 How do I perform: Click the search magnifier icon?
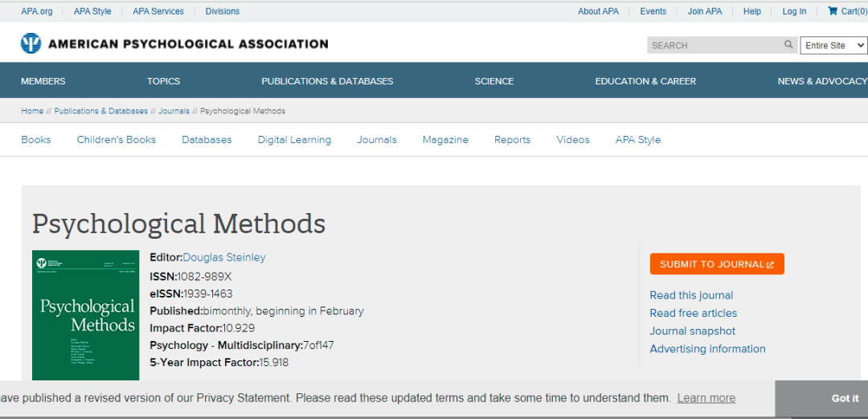(788, 45)
